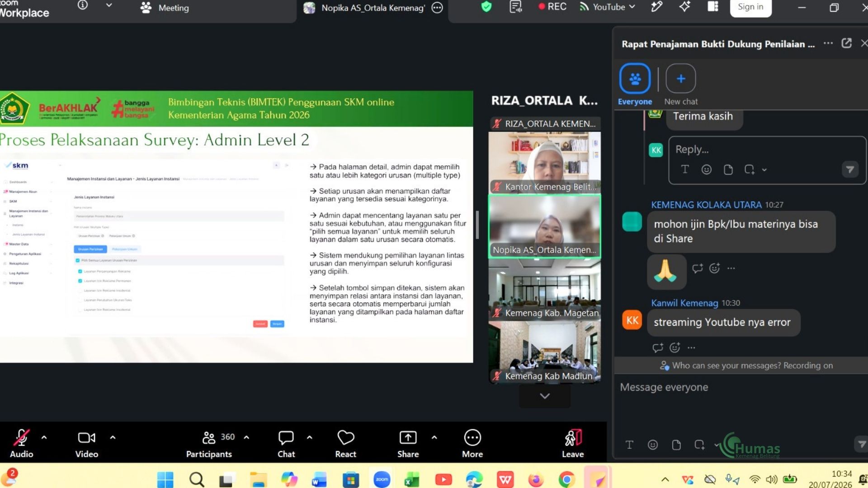The height and width of the screenshot is (488, 868).
Task: Unmute the microphone with Audio button
Action: coord(21,443)
